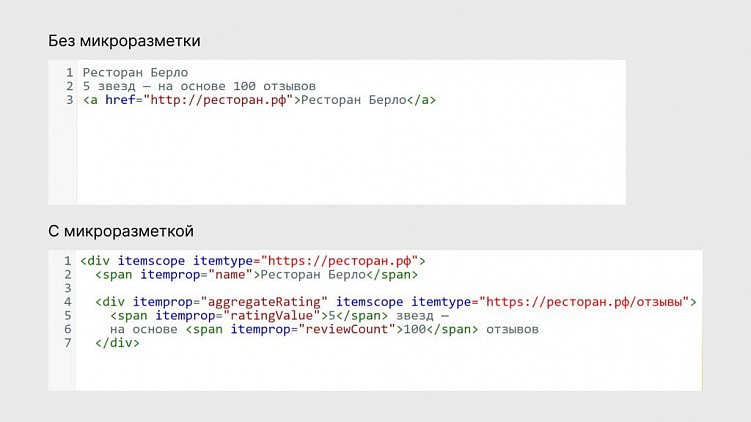Click the word 'отзывов' on line 6

(512, 329)
